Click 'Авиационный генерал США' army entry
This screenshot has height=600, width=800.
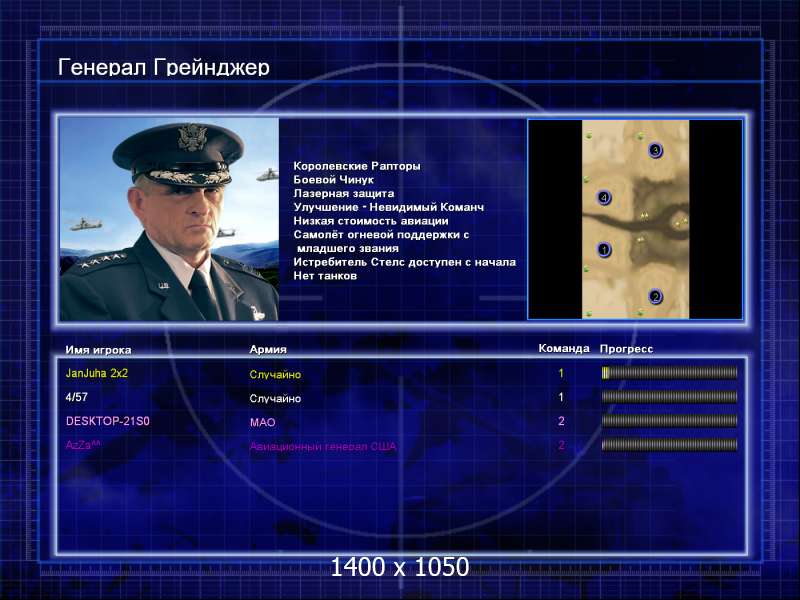[x=323, y=446]
